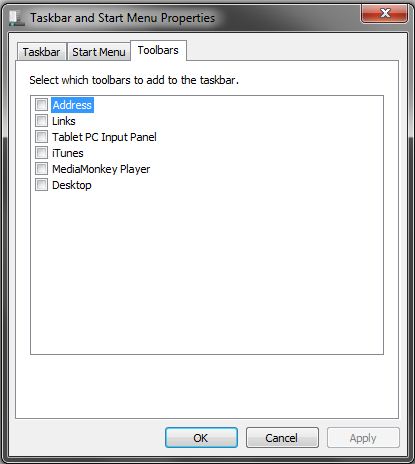Viewport: 415px width, 464px height.
Task: Select the Toolbars tab
Action: click(158, 50)
